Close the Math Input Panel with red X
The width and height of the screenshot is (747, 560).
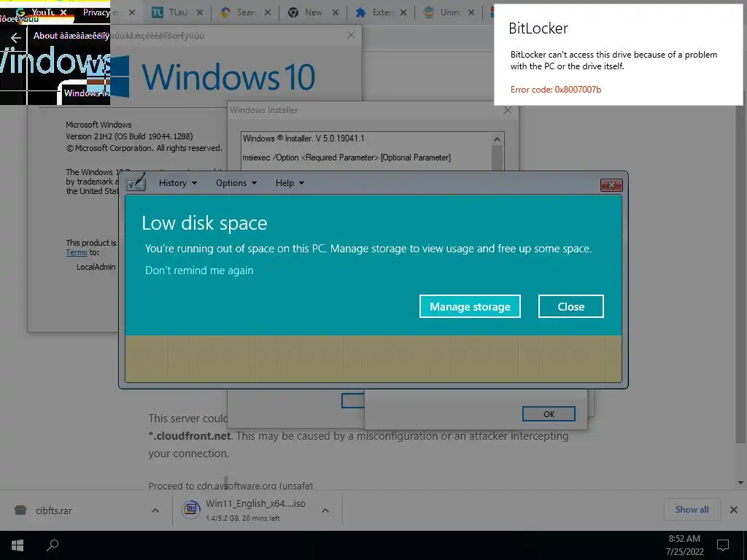(x=611, y=184)
